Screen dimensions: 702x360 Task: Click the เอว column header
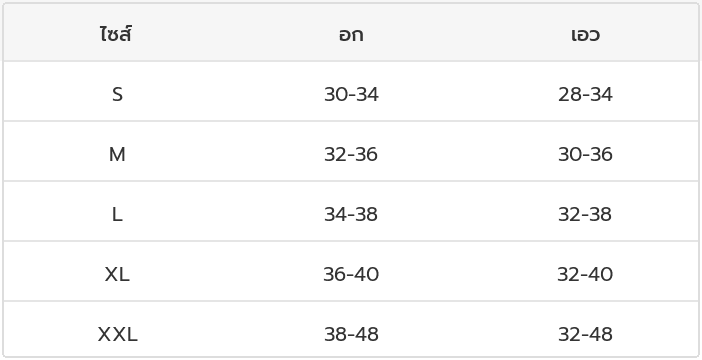click(585, 35)
